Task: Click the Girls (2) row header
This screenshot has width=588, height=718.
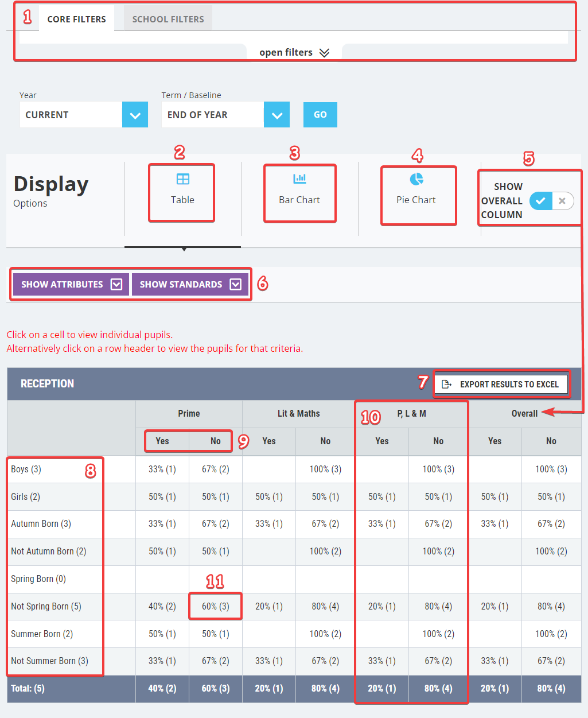Action: point(26,497)
